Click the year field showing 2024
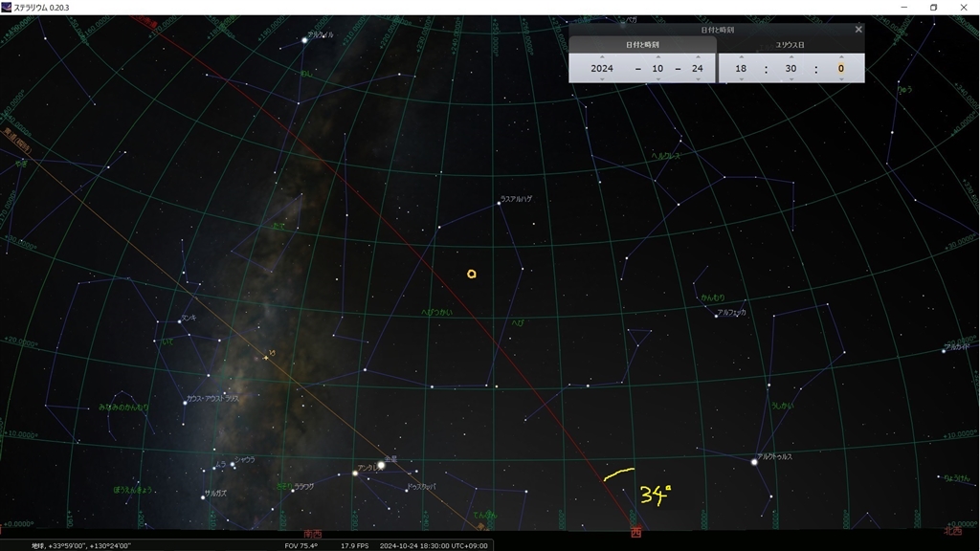 pos(602,69)
